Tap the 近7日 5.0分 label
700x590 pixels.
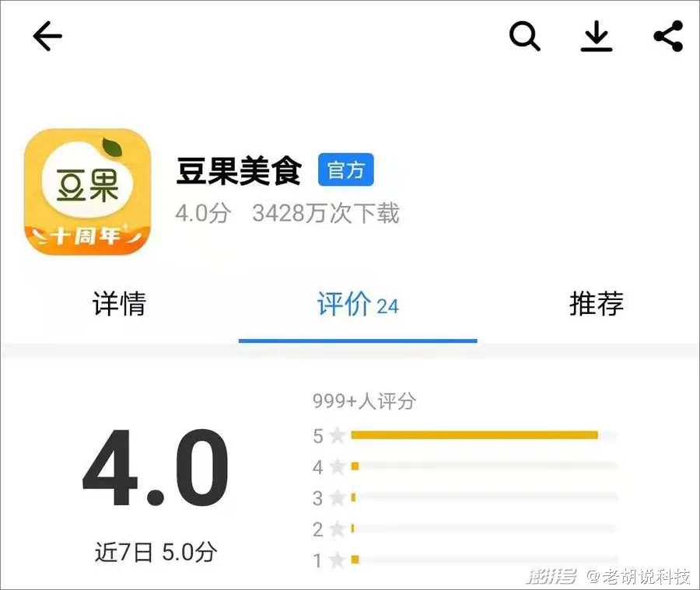pos(156,552)
